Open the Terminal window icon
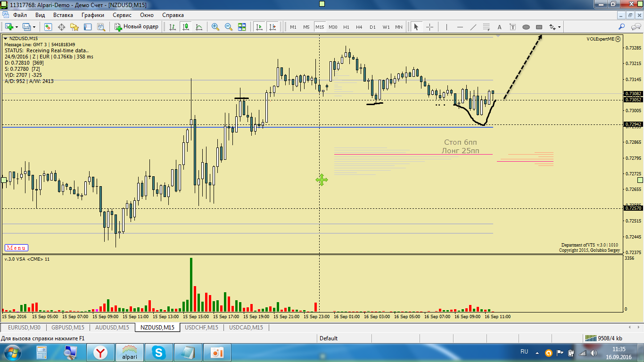The width and height of the screenshot is (644, 362). point(87,27)
